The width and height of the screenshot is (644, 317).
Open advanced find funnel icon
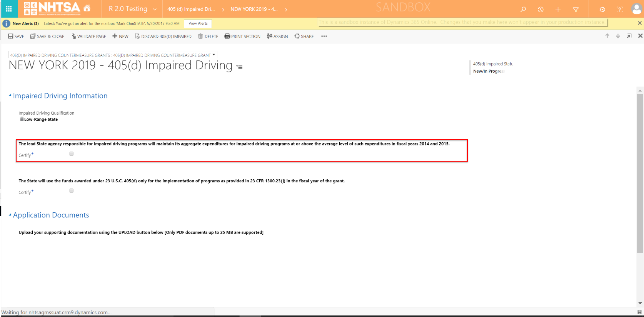point(576,9)
